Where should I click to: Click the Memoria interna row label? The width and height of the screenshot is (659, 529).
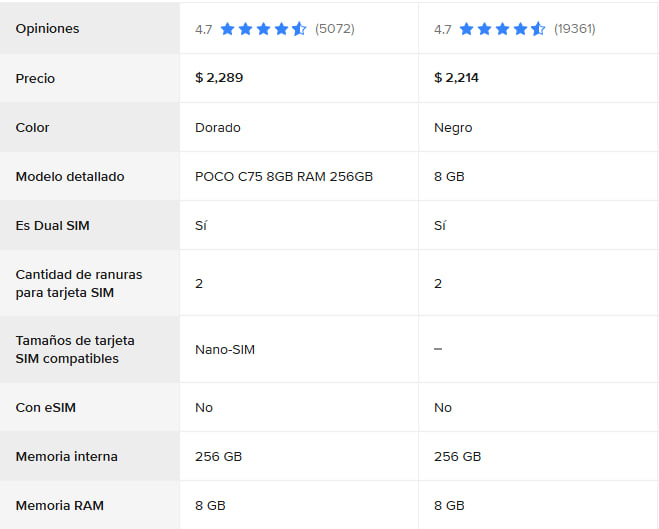tap(66, 456)
